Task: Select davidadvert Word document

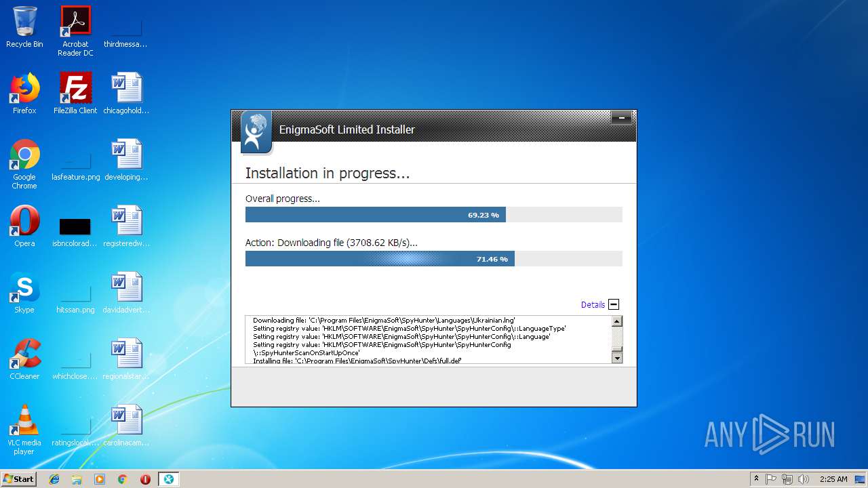Action: 126,293
